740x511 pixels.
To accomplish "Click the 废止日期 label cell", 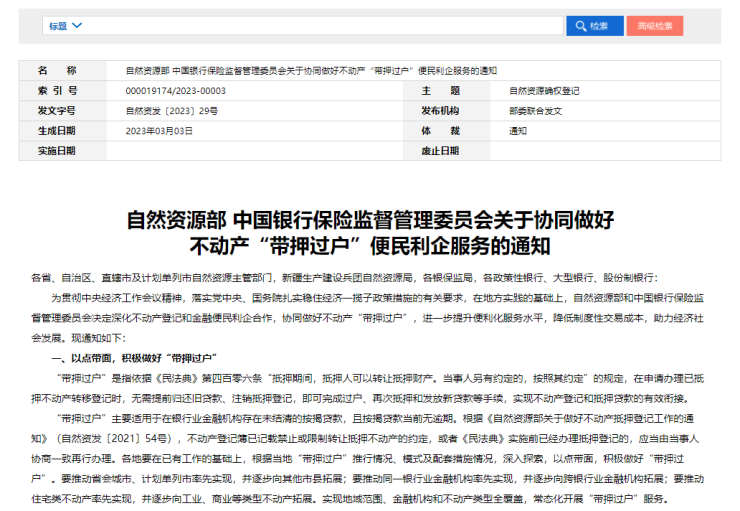I will click(x=440, y=151).
